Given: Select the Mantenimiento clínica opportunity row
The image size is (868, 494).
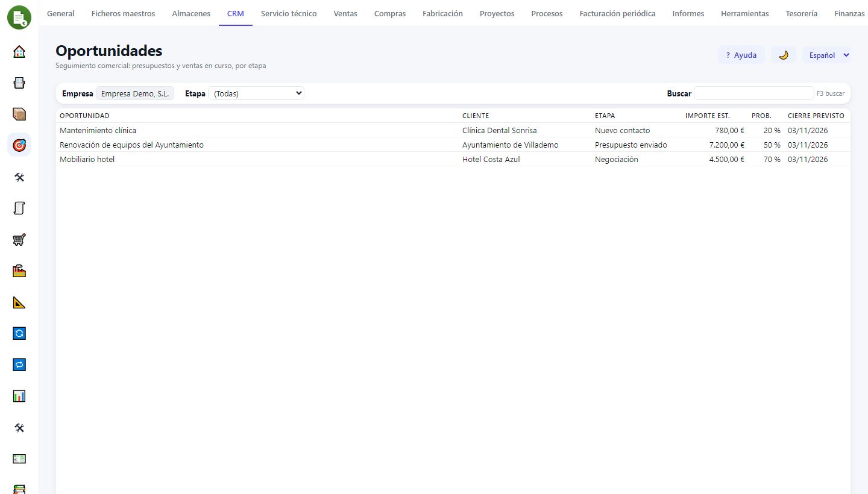Looking at the screenshot, I should tap(453, 130).
